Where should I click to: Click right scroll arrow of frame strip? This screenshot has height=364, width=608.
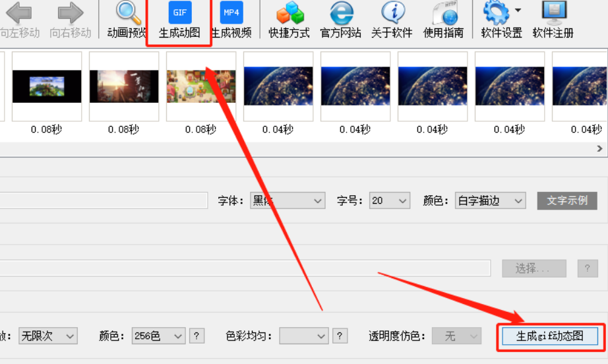click(599, 148)
